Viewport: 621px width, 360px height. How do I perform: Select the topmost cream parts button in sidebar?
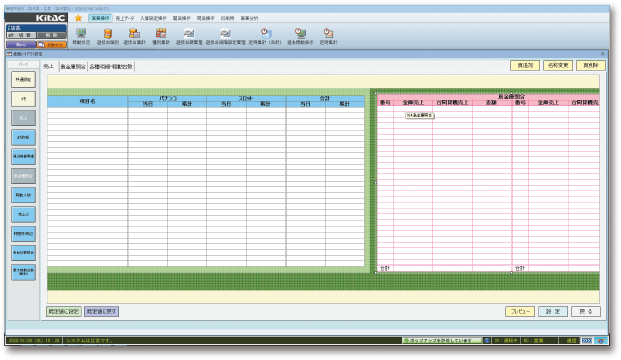coord(23,80)
